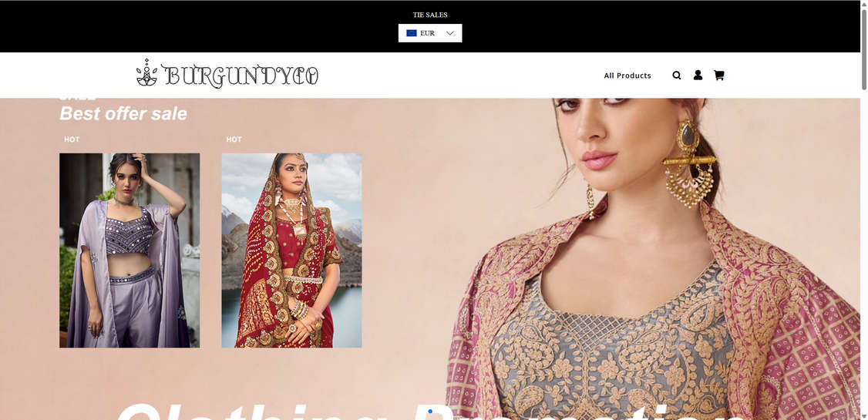Select the blue carousel indicator dot
868x420 pixels.
click(430, 412)
